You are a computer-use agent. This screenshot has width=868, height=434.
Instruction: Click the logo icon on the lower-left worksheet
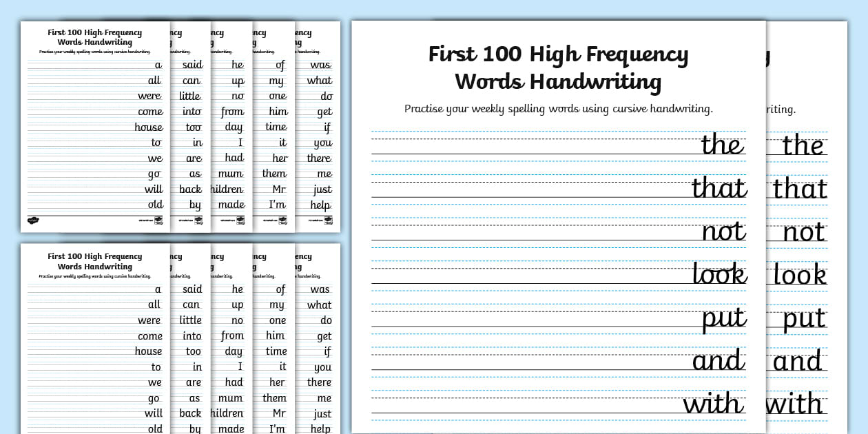coord(160,219)
